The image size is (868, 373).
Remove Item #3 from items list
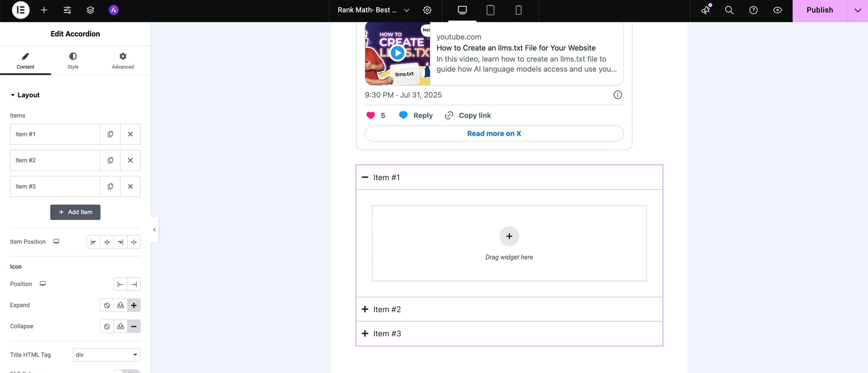click(130, 186)
